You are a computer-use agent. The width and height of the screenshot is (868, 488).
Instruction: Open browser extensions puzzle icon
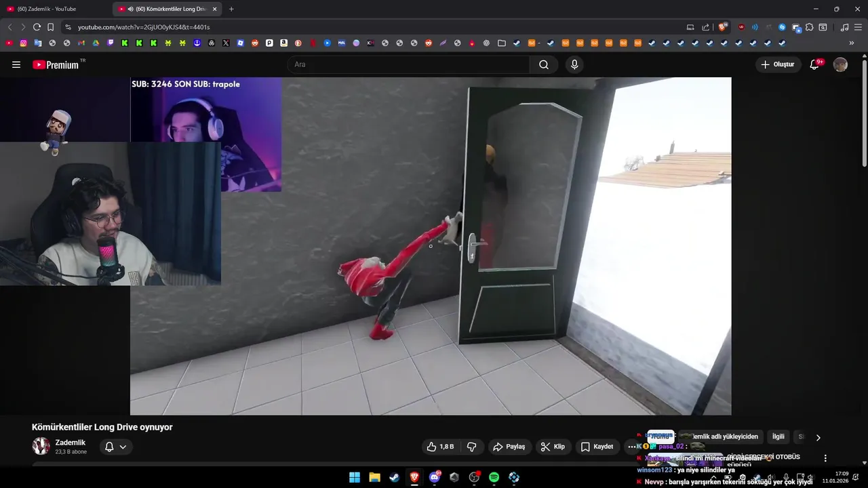810,27
